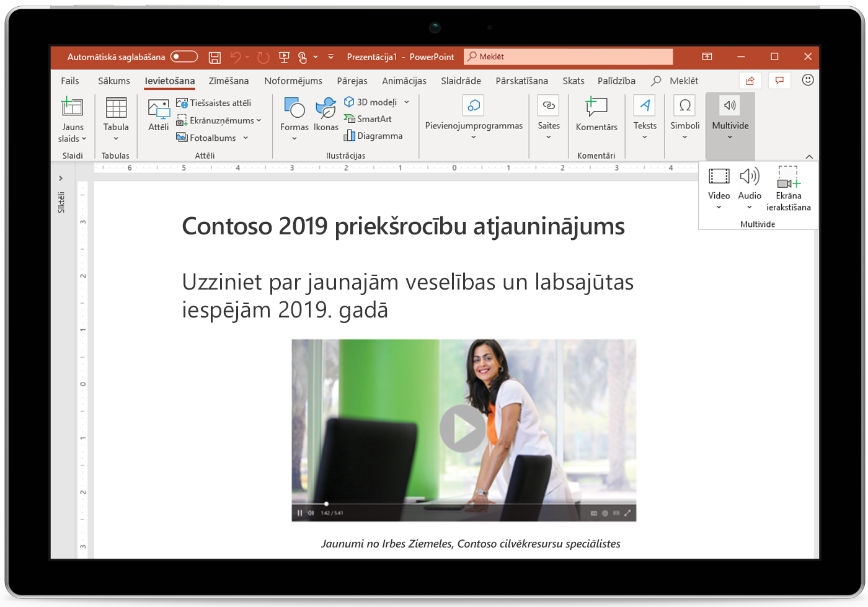Open the Animācijas tab
This screenshot has height=607, width=868.
[404, 81]
